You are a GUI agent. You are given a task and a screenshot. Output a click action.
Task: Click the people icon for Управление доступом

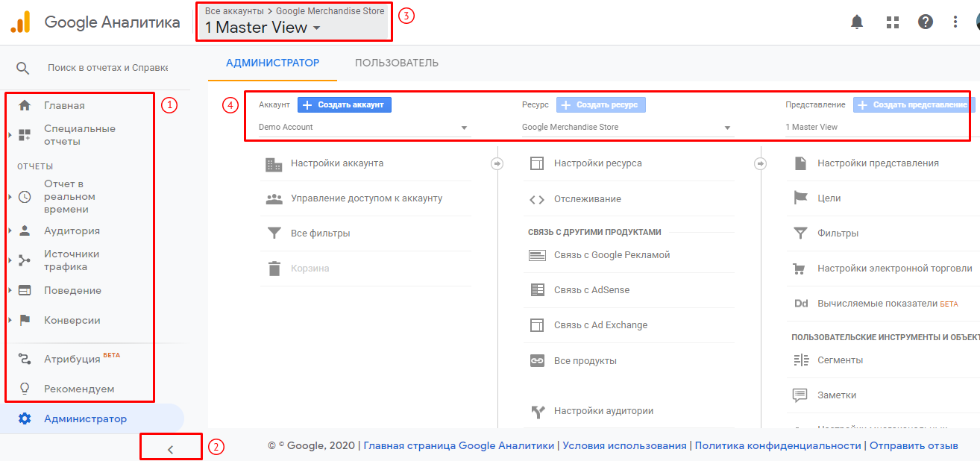pos(274,198)
